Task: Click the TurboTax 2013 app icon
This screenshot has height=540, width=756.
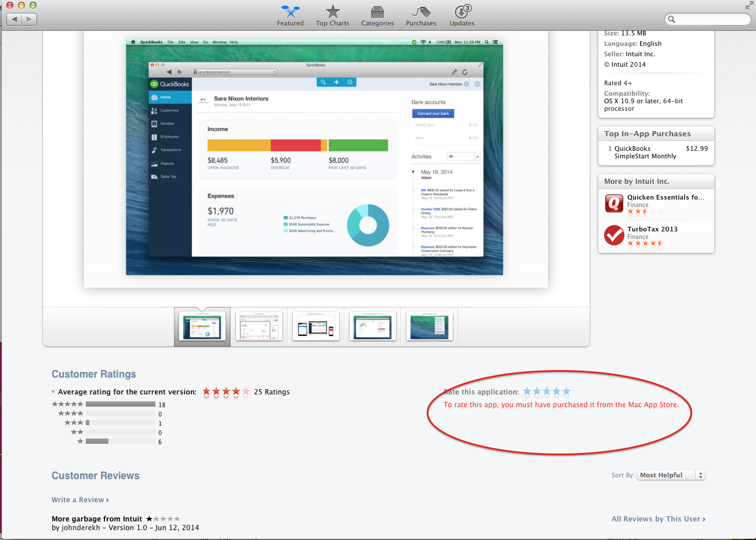Action: (x=614, y=235)
